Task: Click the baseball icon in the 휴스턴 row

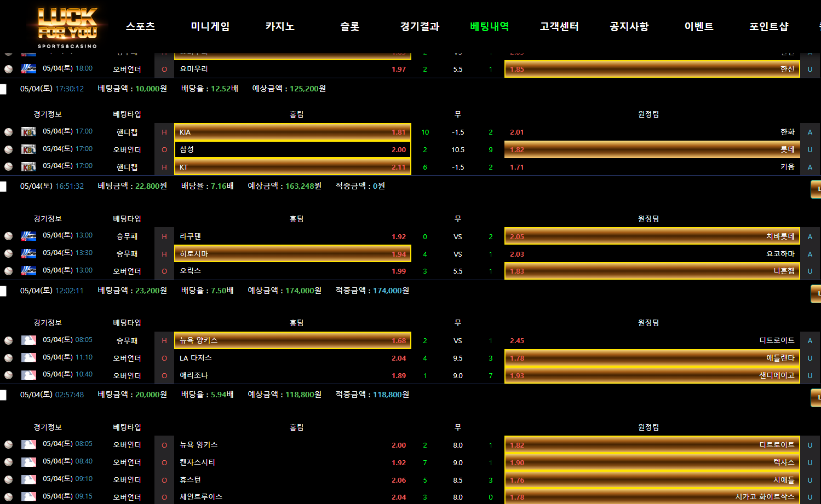Action: click(8, 480)
